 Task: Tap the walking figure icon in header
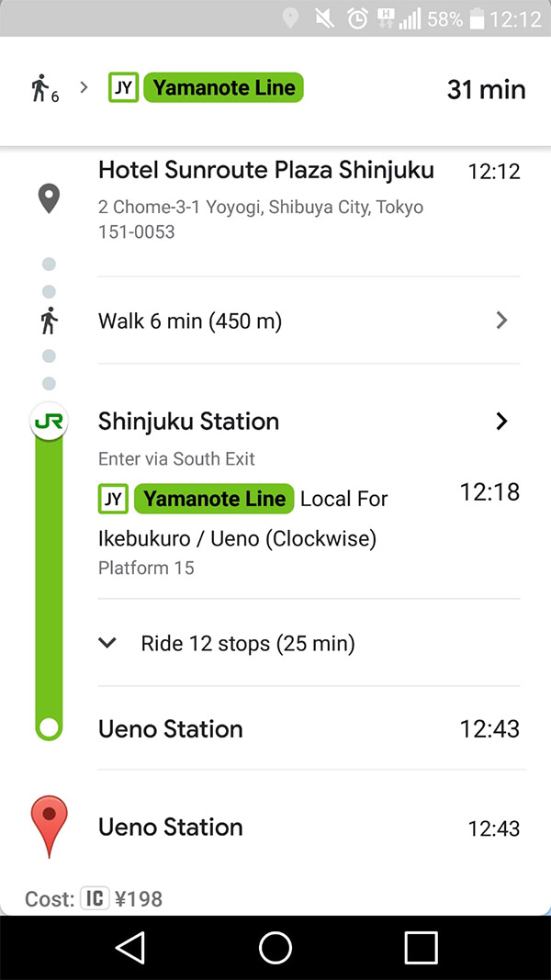coord(39,88)
